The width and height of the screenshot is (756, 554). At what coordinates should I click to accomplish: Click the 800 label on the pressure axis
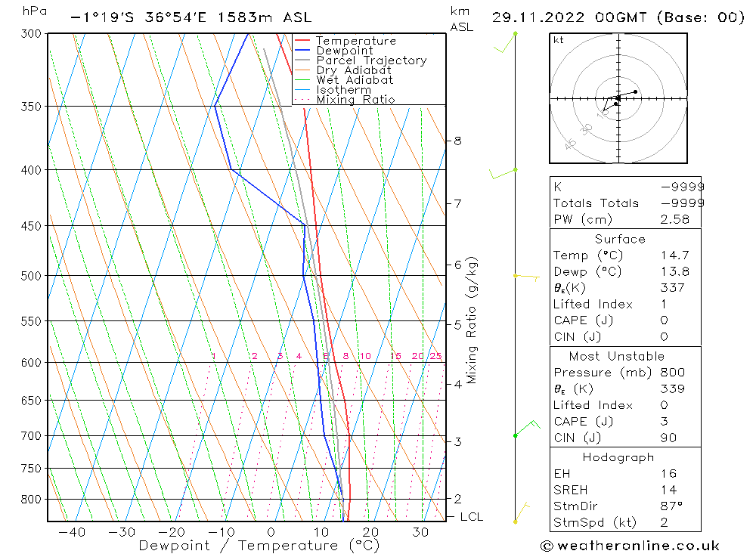(x=31, y=500)
